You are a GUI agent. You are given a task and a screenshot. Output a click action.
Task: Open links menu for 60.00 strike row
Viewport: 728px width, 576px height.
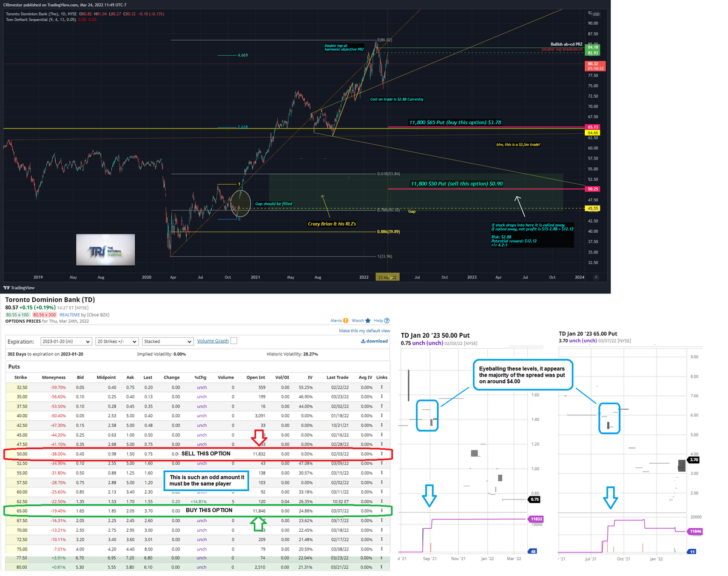coord(382,492)
